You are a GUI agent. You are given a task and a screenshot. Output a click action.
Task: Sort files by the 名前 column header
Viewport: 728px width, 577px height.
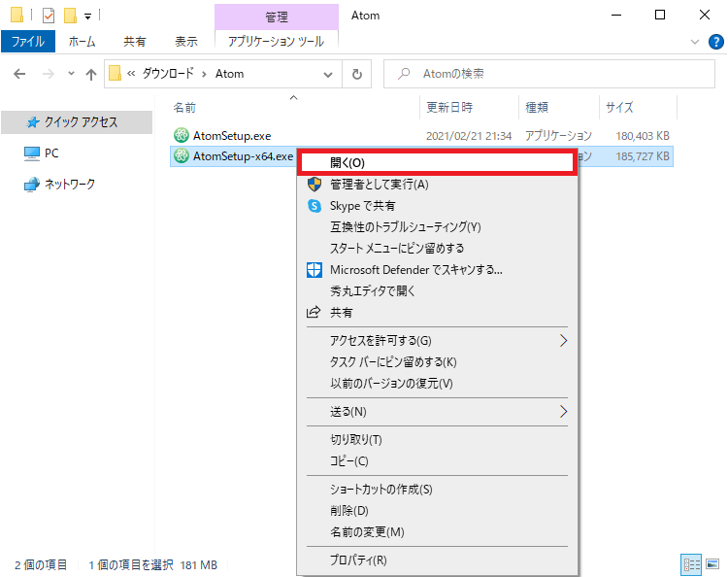pyautogui.click(x=184, y=107)
